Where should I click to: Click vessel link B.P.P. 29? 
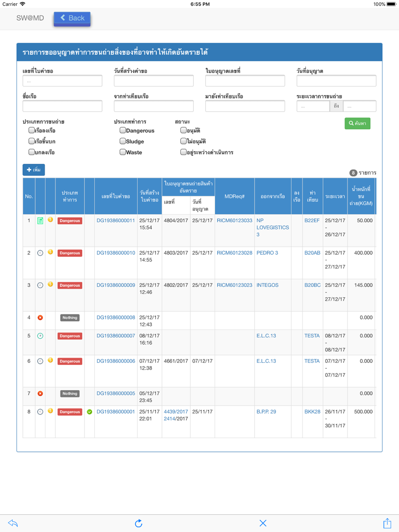[266, 412]
